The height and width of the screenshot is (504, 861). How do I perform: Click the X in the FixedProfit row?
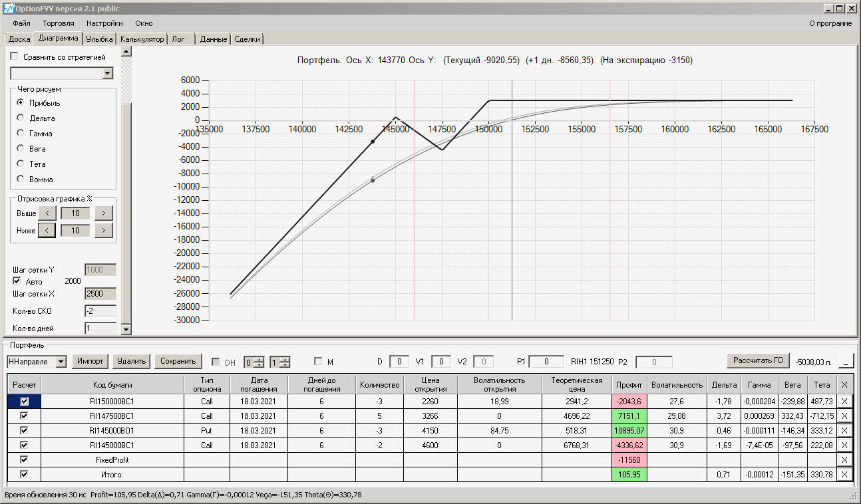click(x=844, y=459)
